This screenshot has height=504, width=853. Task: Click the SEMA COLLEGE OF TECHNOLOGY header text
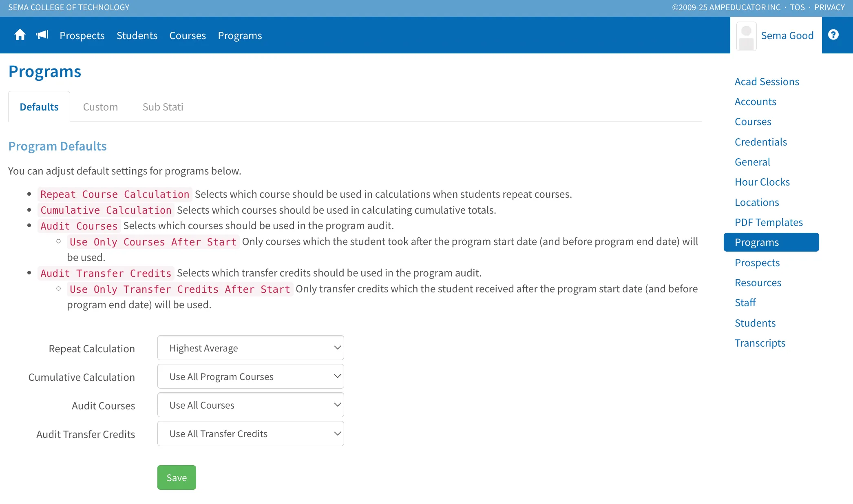(x=69, y=7)
